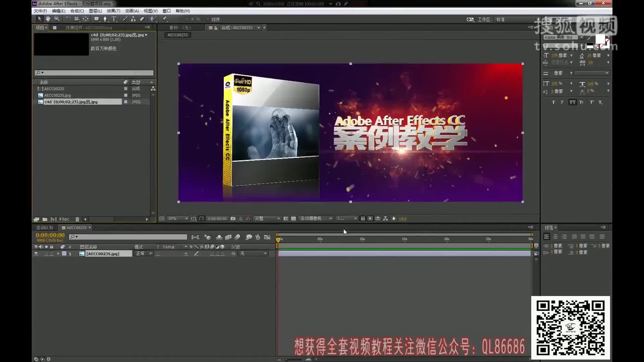Toggle the All Caps TT button

[x=572, y=102]
